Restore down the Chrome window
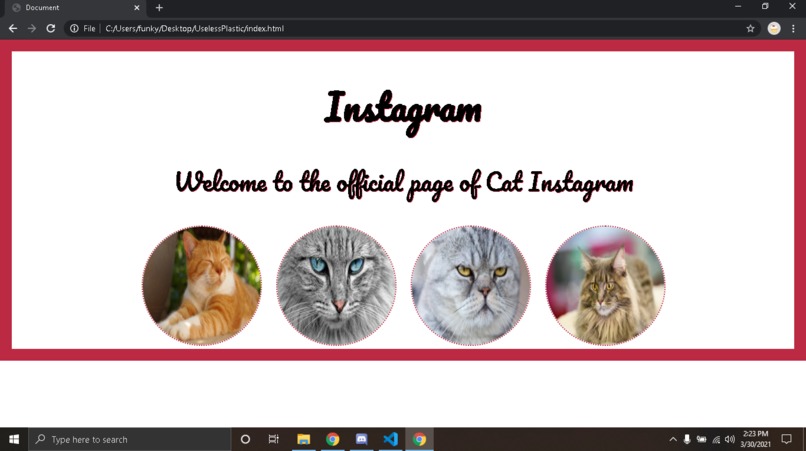Image resolution: width=806 pixels, height=451 pixels. click(x=765, y=7)
